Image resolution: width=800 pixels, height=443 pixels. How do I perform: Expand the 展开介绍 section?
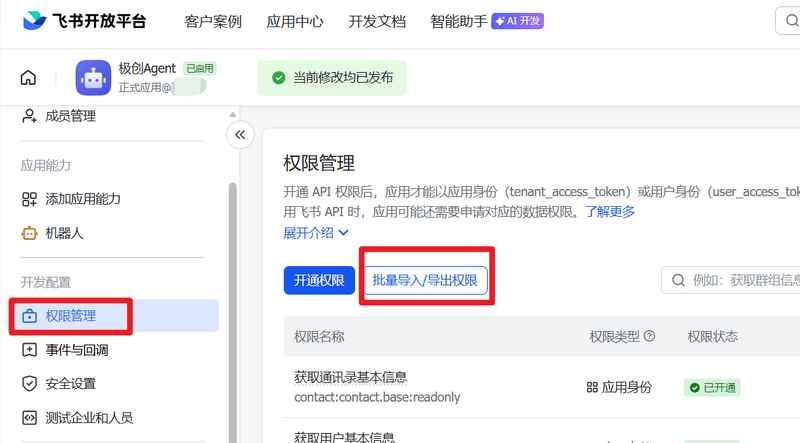click(x=316, y=233)
